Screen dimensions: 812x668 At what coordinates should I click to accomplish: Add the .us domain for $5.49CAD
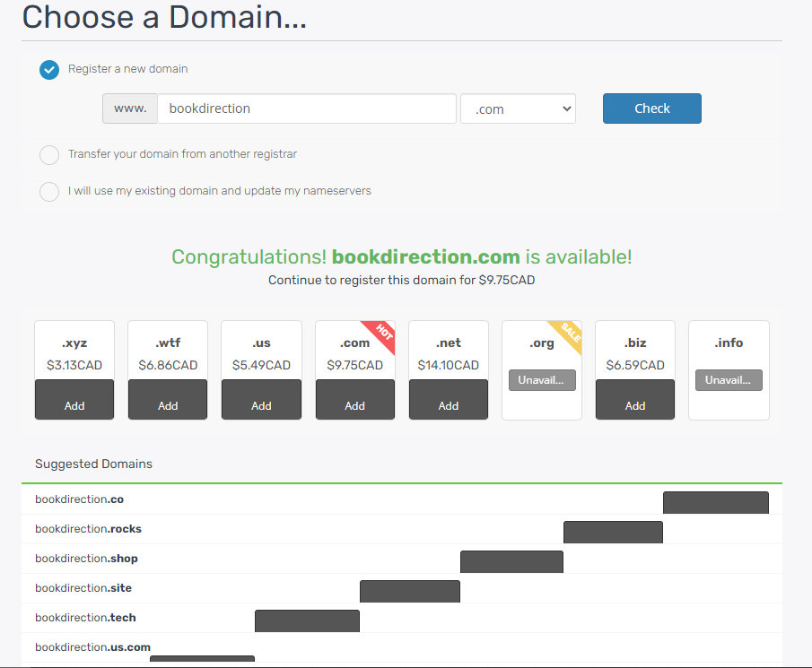click(260, 399)
